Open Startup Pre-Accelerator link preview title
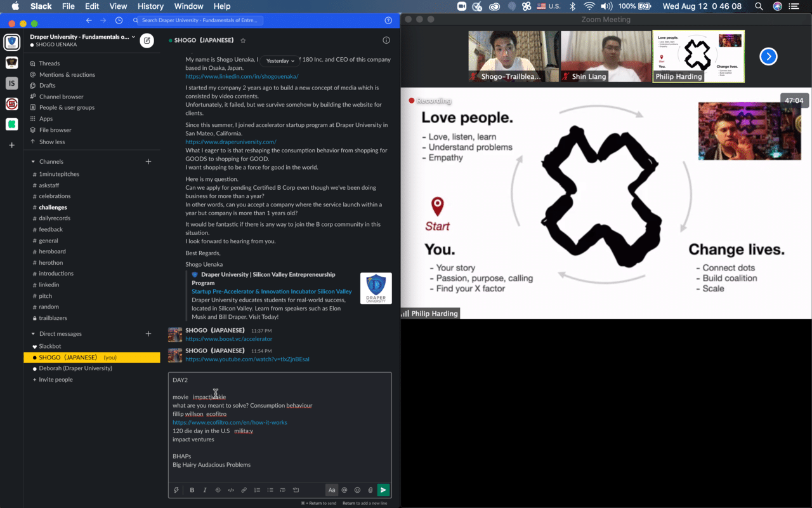Viewport: 812px width, 508px height. (x=272, y=291)
